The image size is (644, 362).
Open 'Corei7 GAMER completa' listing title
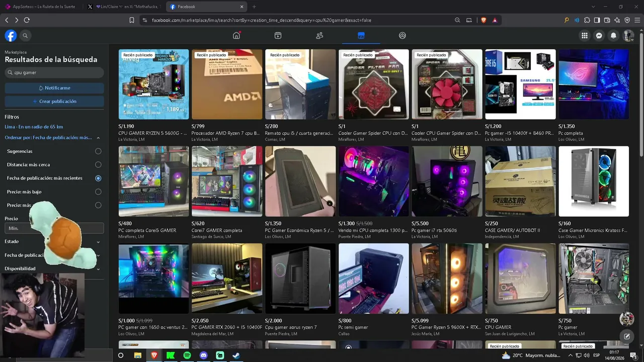pyautogui.click(x=217, y=230)
